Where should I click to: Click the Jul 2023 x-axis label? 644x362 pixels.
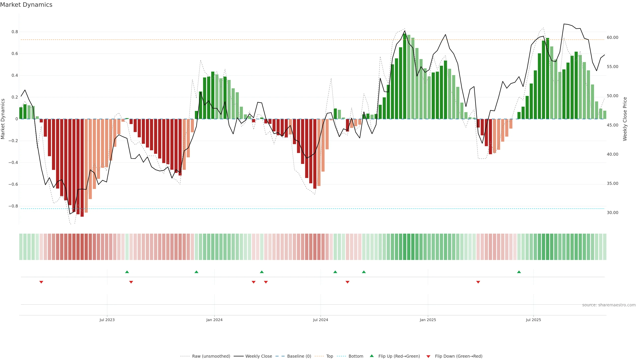tap(107, 320)
